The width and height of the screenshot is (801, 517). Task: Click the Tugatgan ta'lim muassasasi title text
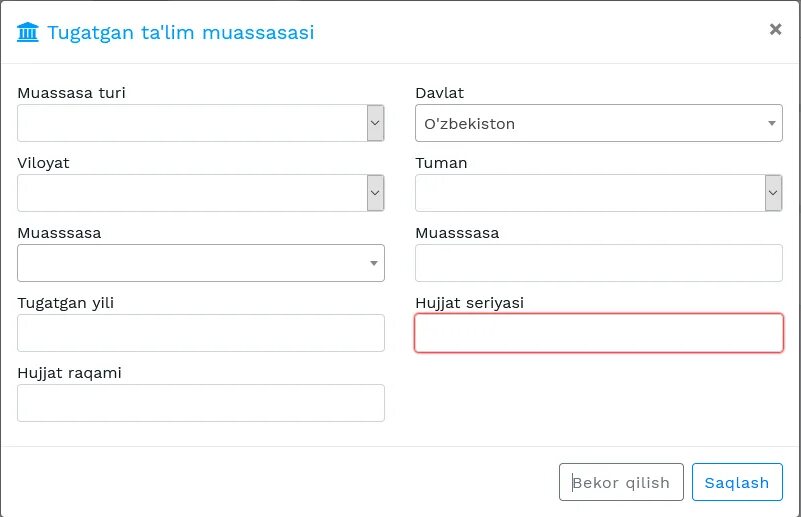[x=180, y=33]
